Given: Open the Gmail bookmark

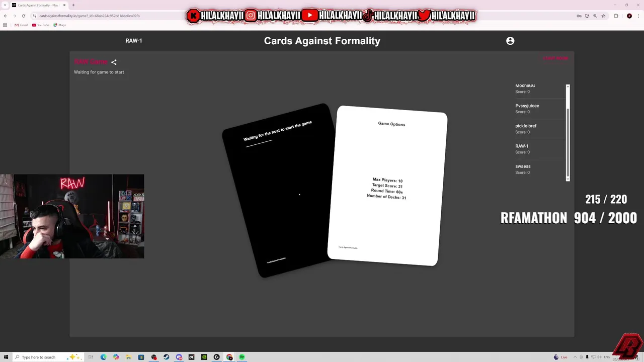Looking at the screenshot, I should pos(21,25).
